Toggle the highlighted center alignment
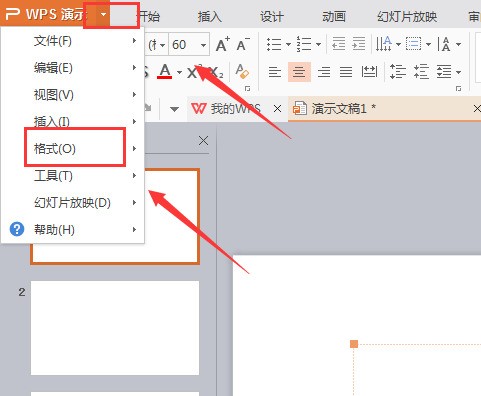 (299, 72)
